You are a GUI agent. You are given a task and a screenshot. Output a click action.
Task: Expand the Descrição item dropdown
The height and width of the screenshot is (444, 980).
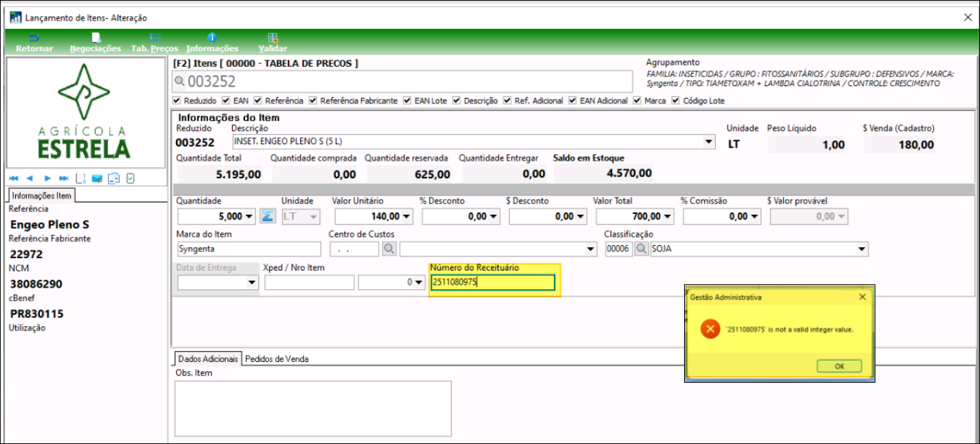pos(710,142)
